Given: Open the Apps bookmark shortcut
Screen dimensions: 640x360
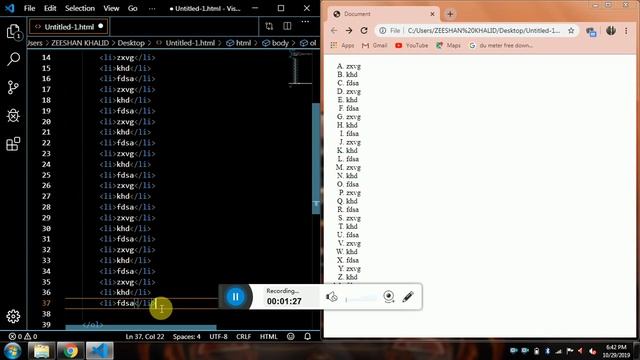Looking at the screenshot, I should (342, 45).
